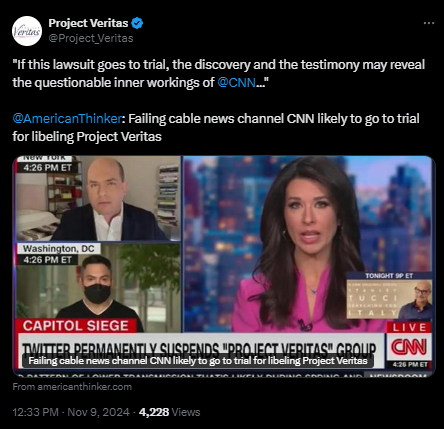This screenshot has height=429, width=444.
Task: Click the blue verified checkmark badge
Action: click(137, 23)
